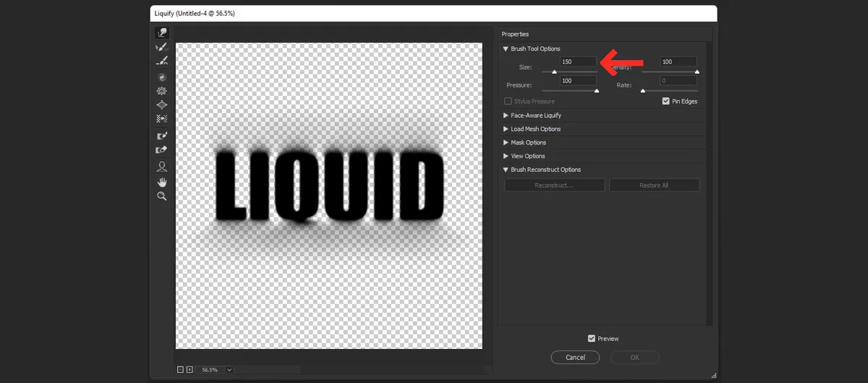Select the Smooth tool
The height and width of the screenshot is (383, 868).
(x=162, y=61)
